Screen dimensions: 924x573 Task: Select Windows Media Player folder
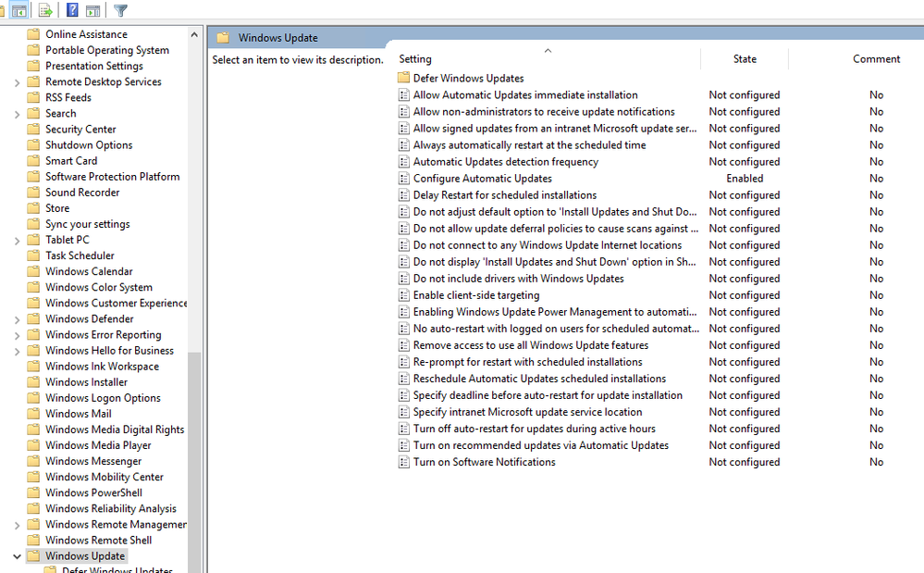coord(98,445)
